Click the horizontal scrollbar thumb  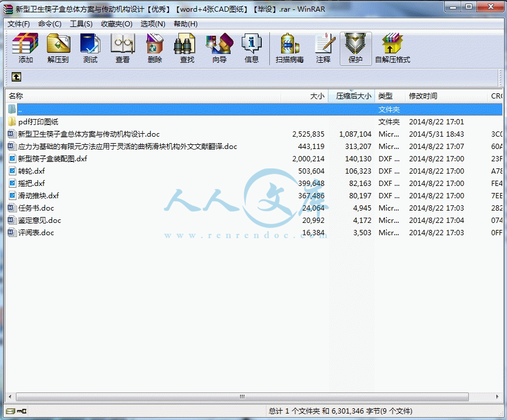click(242, 397)
